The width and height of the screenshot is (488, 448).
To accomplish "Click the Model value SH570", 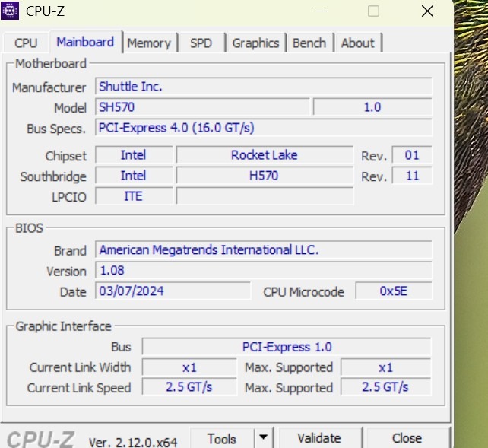I will [202, 107].
